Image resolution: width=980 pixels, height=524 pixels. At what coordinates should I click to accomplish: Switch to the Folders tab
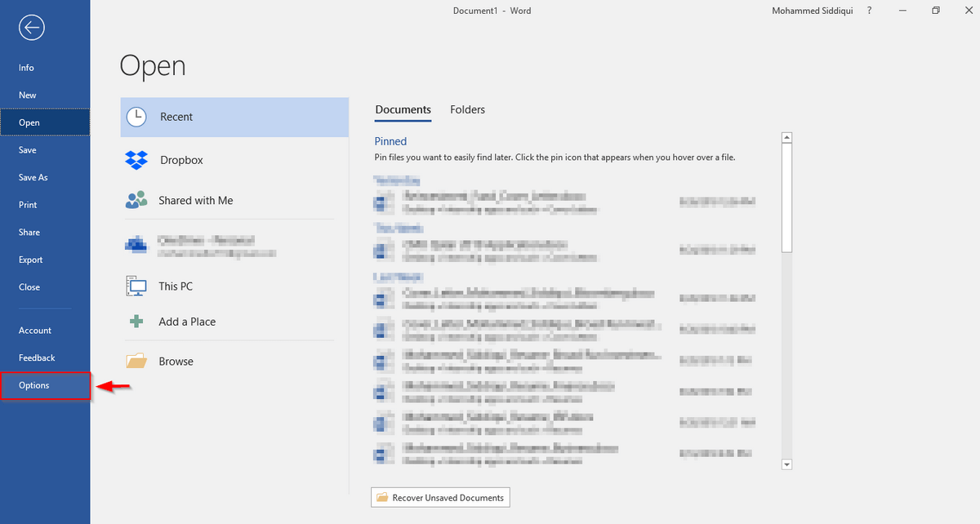pos(468,110)
